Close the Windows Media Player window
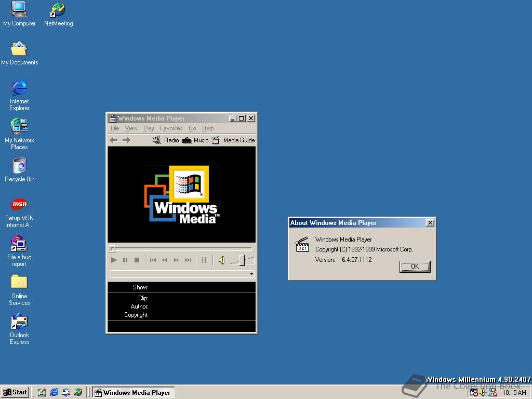Screen dimensions: 532x399 251,118
